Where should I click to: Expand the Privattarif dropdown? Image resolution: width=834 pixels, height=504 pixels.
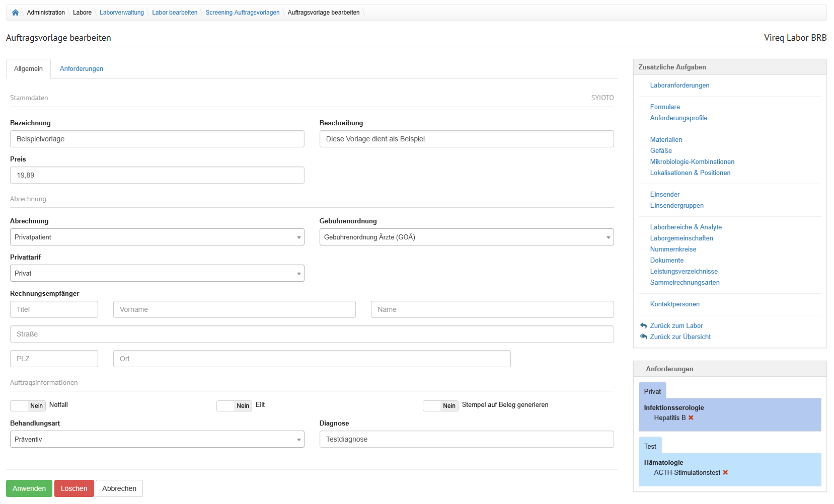click(157, 274)
